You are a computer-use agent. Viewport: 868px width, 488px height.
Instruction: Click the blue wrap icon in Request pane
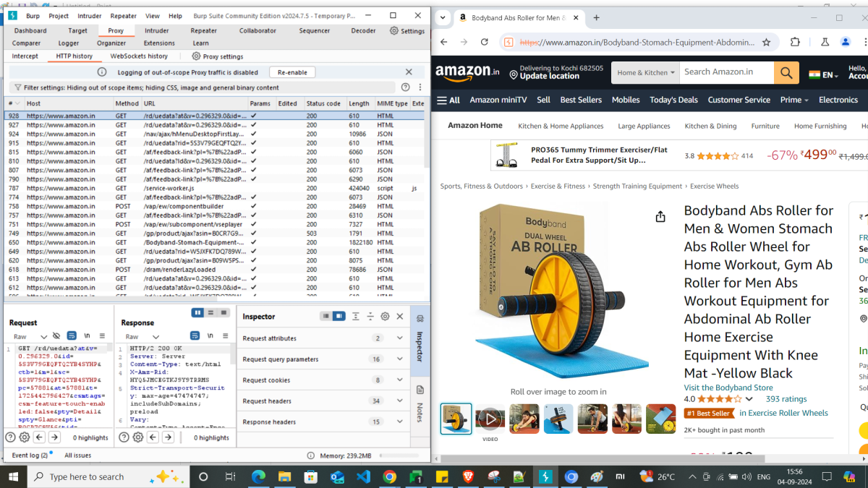coord(72,336)
